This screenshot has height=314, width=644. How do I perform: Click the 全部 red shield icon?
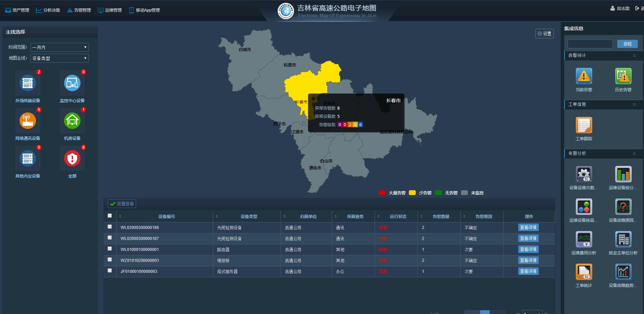pyautogui.click(x=72, y=158)
